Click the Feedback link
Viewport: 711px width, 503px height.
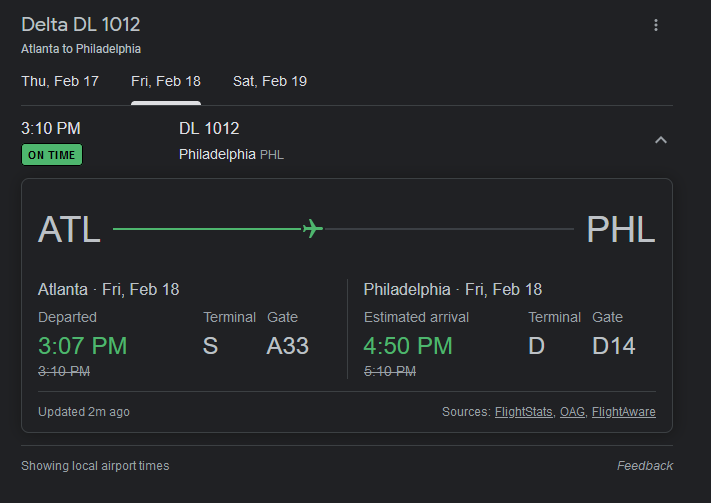(645, 466)
